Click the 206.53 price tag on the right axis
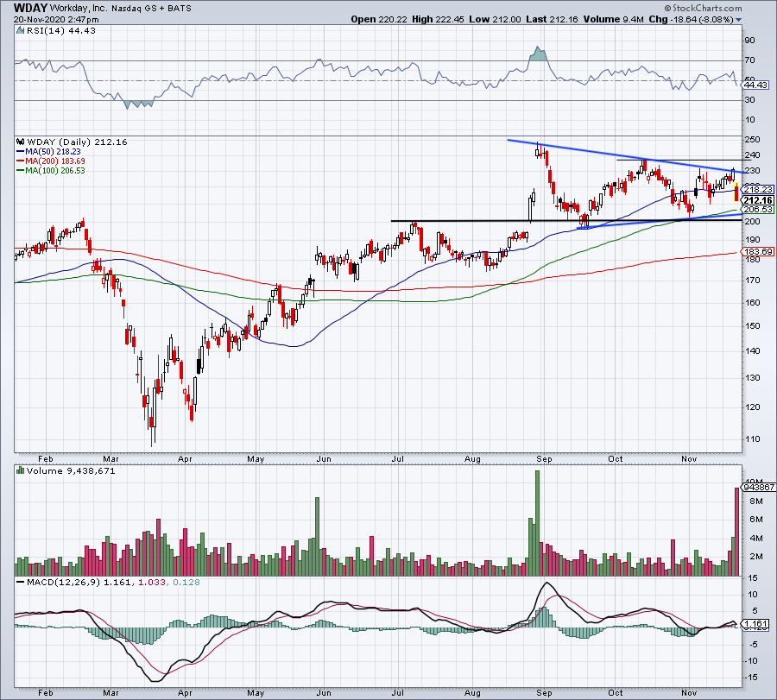Viewport: 777px width, 700px height. (x=758, y=210)
